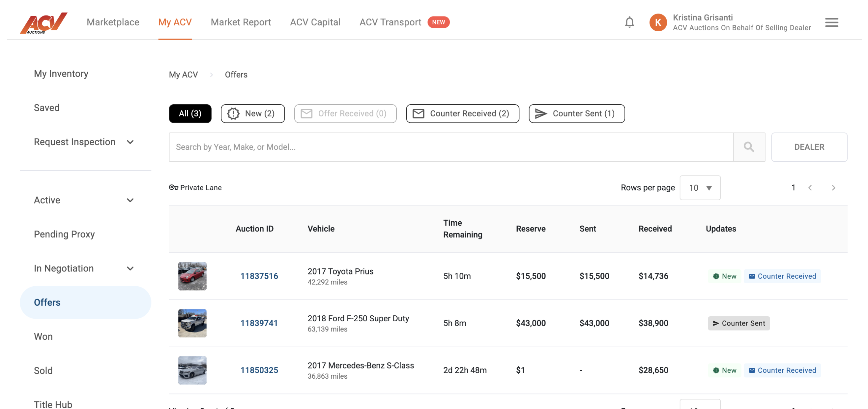
Task: Click My ACV breadcrumb
Action: pos(183,74)
